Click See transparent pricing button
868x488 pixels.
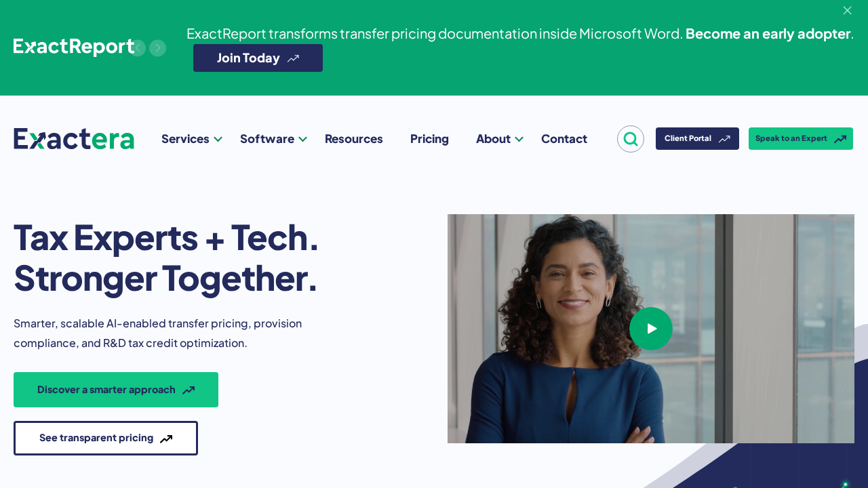tap(106, 438)
